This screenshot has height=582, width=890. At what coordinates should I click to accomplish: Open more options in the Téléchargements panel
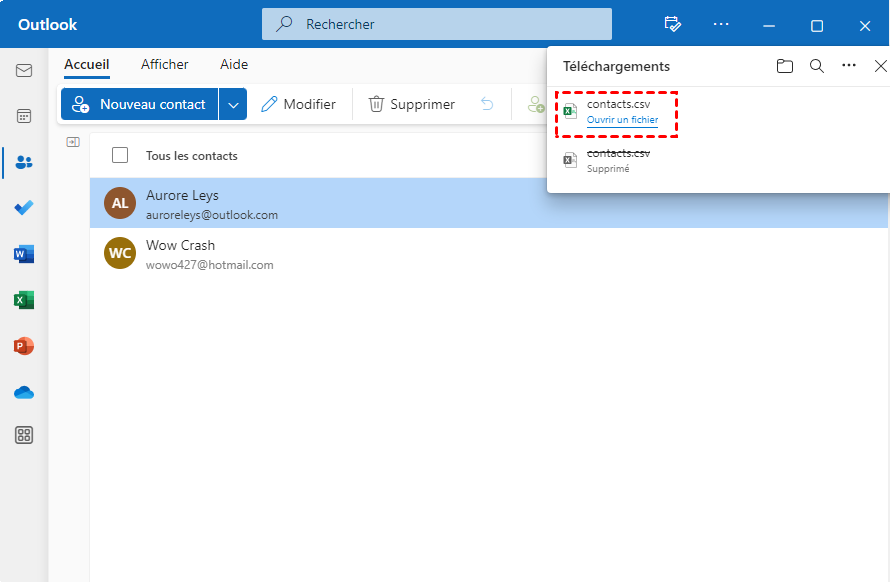click(x=849, y=65)
